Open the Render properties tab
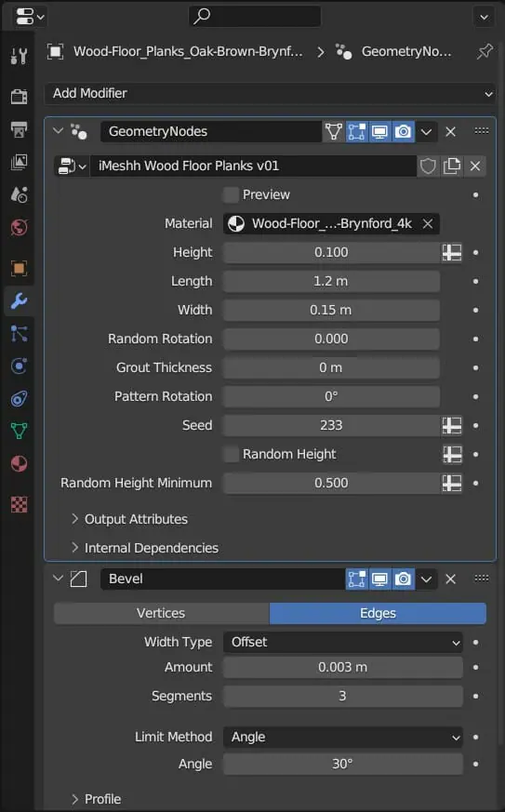The width and height of the screenshot is (505, 812). point(19,97)
